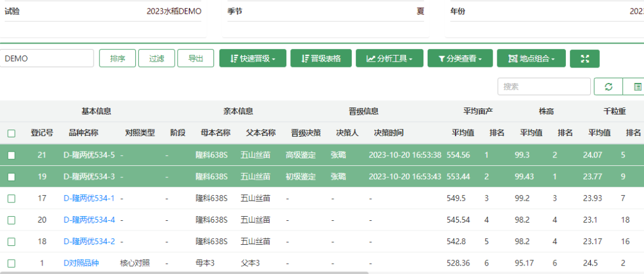
Task: Check the row for D-隆两优534-4
Action: [11, 220]
